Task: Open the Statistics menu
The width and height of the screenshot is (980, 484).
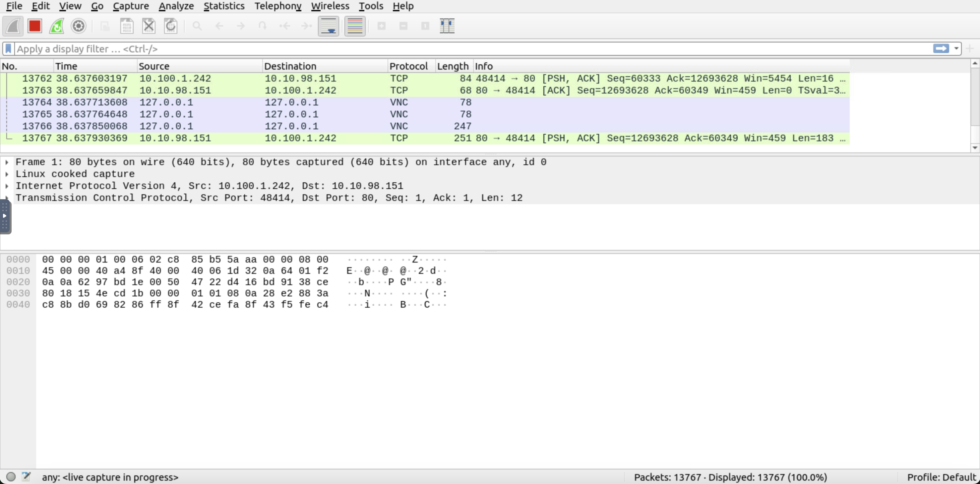Action: pos(224,6)
